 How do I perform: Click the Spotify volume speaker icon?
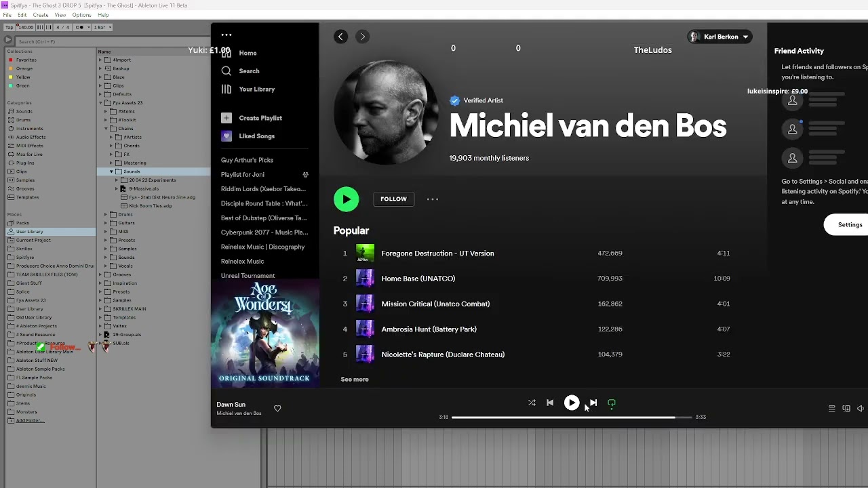(861, 409)
